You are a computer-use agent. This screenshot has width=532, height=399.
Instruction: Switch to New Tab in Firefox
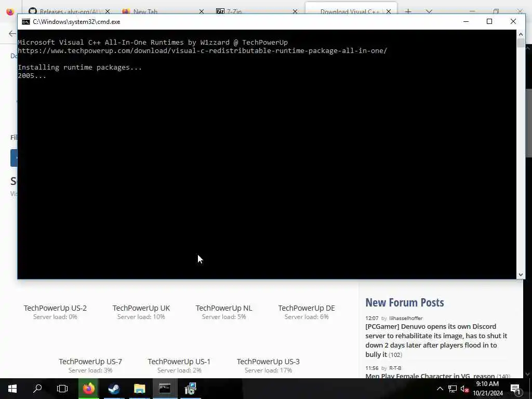(145, 11)
